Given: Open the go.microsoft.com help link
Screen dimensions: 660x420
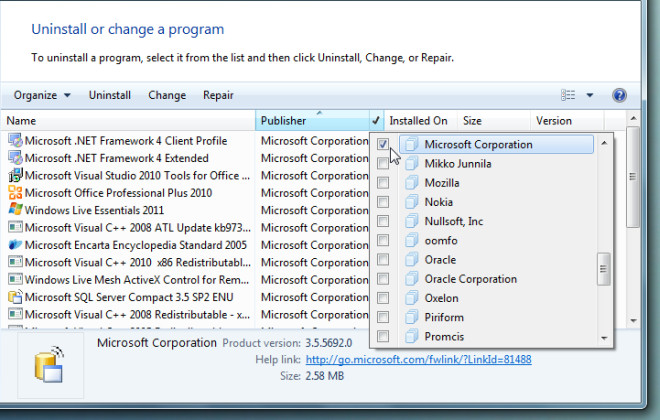Looking at the screenshot, I should (x=418, y=359).
